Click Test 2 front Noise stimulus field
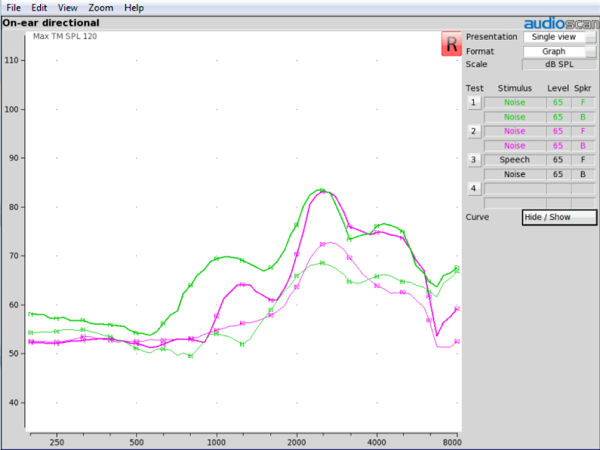 click(515, 131)
